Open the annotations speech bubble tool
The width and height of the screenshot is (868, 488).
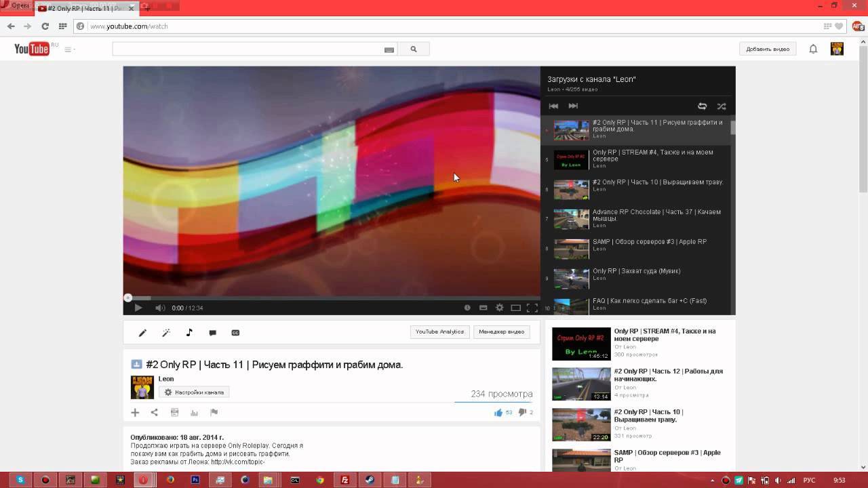point(212,333)
